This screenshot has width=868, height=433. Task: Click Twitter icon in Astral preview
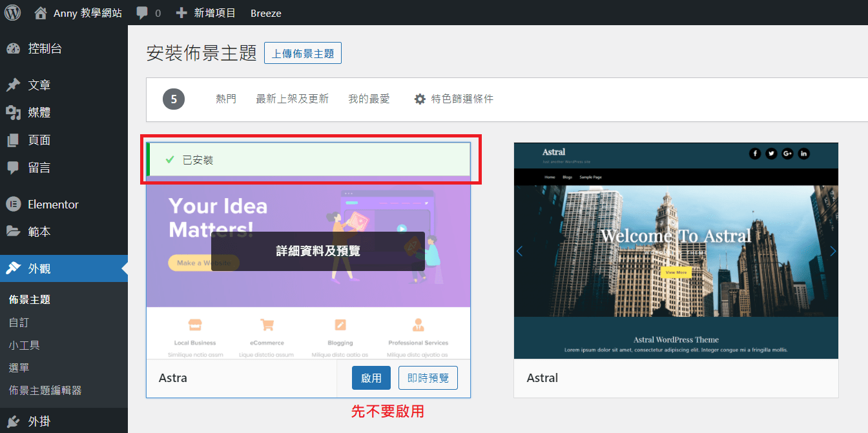771,154
